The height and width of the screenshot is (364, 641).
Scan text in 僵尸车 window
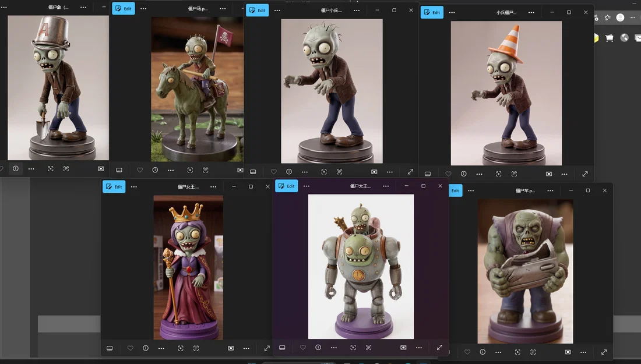coord(533,352)
